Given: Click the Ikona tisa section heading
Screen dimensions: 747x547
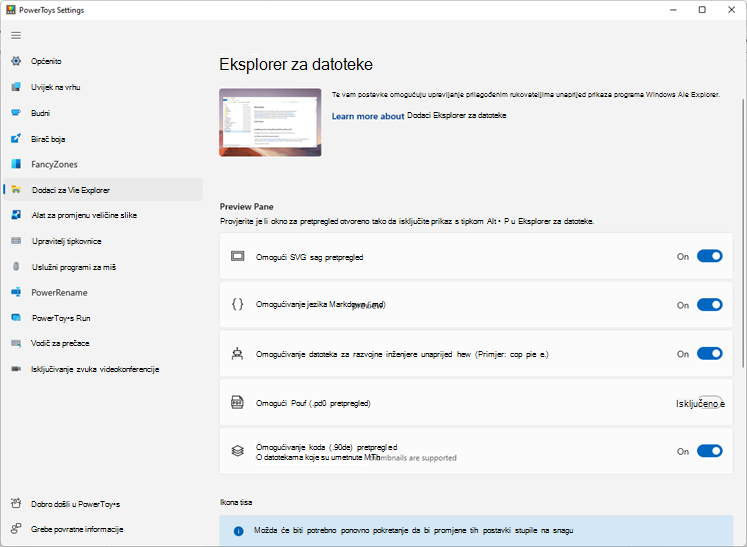Looking at the screenshot, I should coord(236,502).
